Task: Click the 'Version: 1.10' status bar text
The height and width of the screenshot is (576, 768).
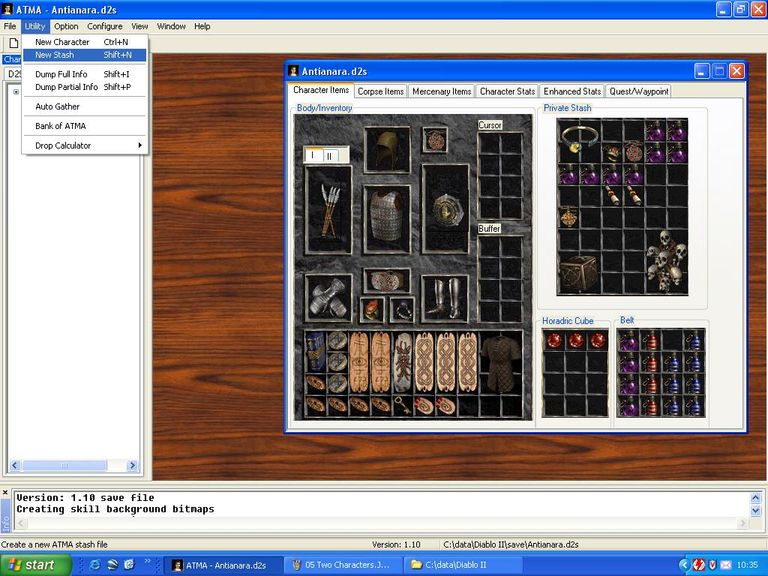Action: pyautogui.click(x=396, y=545)
